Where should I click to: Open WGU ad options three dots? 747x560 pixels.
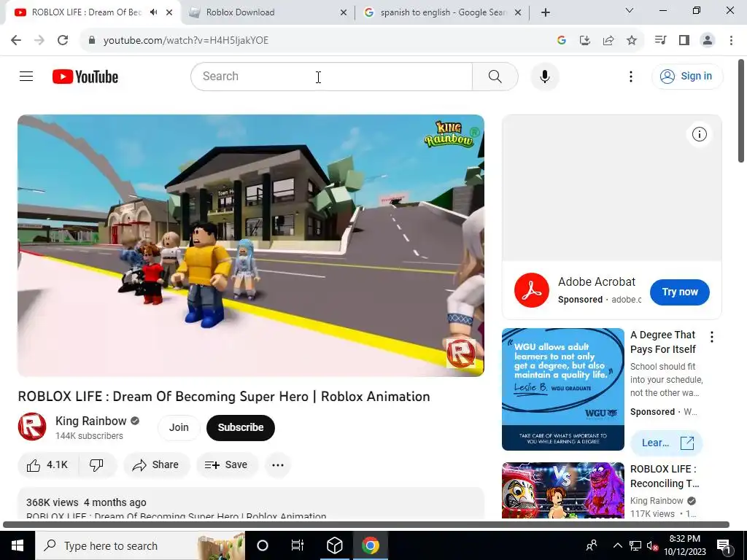coord(712,337)
